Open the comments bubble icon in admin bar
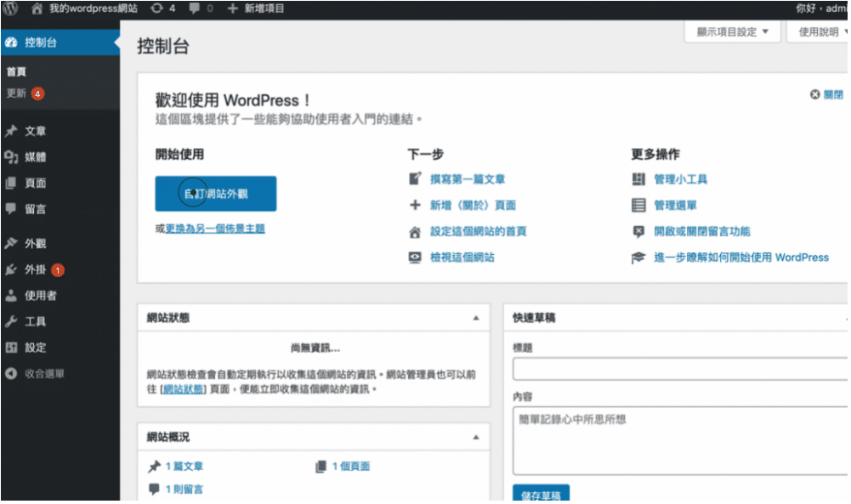The width and height of the screenshot is (851, 504). click(195, 8)
